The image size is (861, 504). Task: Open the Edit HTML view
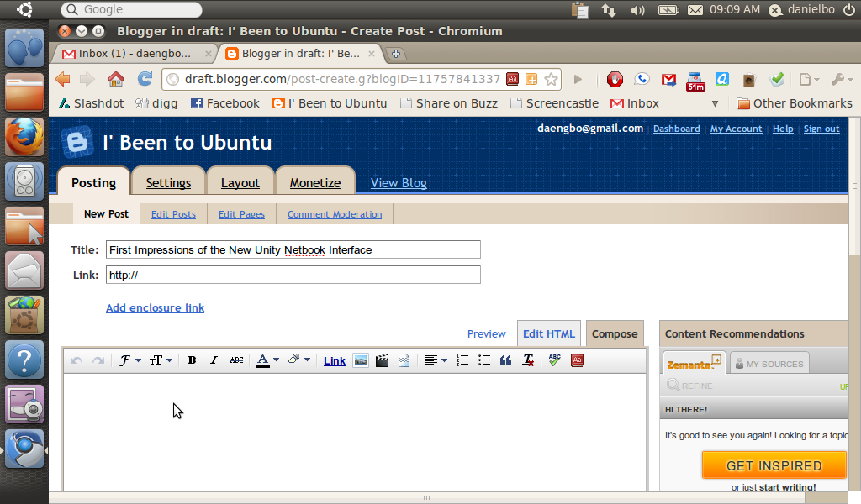pyautogui.click(x=548, y=333)
